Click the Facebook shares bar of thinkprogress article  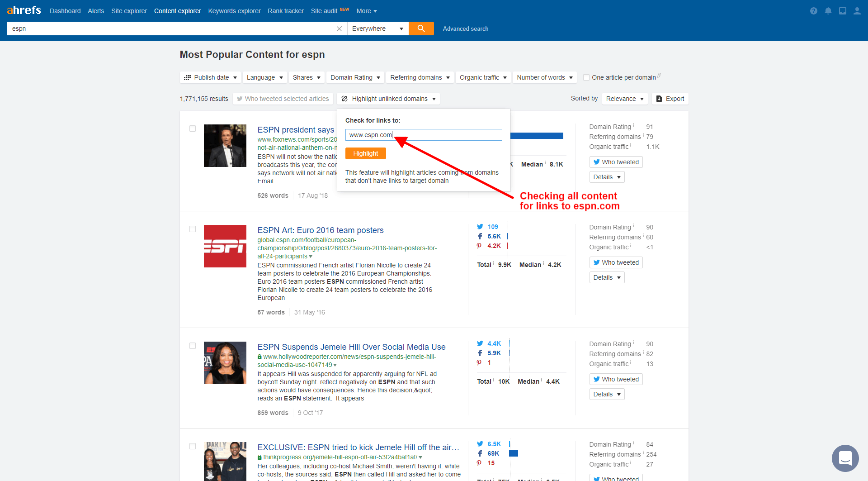[513, 453]
